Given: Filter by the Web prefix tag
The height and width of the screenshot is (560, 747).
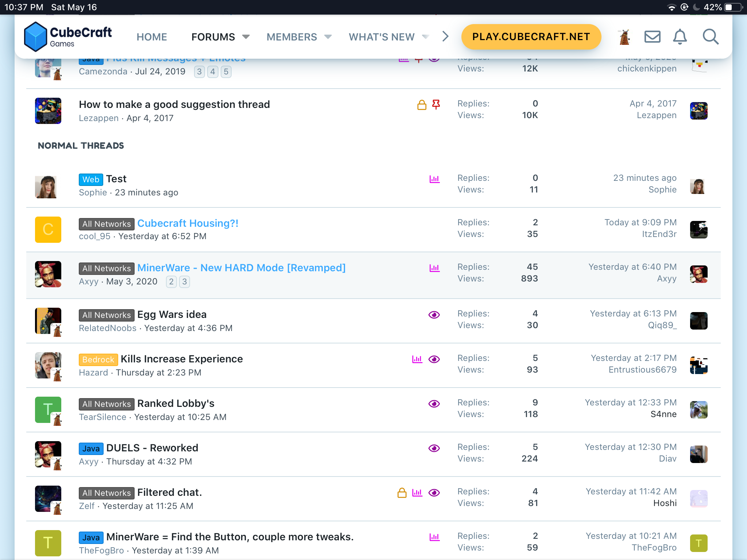Looking at the screenshot, I should pos(91,179).
